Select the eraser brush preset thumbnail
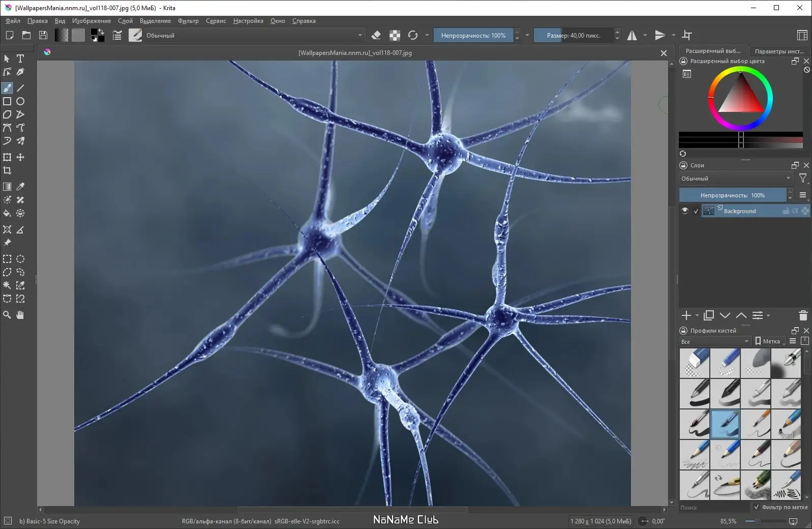The image size is (812, 529). (695, 363)
